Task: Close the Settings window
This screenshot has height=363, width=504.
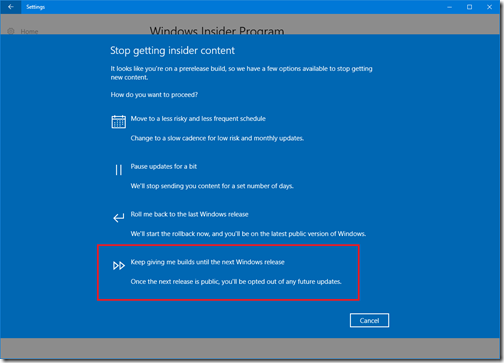Action: pos(489,7)
